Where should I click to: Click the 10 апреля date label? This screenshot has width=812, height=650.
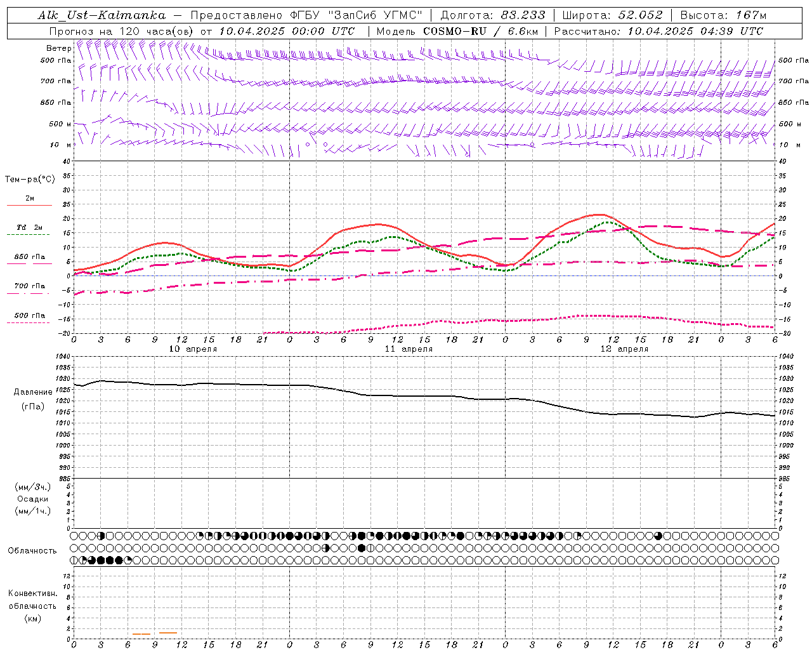(193, 349)
